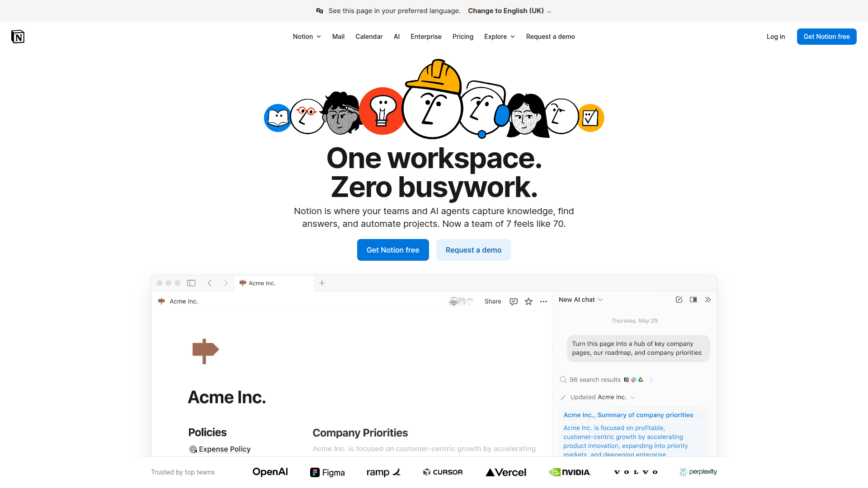This screenshot has width=868, height=488.
Task: Click the ramp logo
Action: 383,472
